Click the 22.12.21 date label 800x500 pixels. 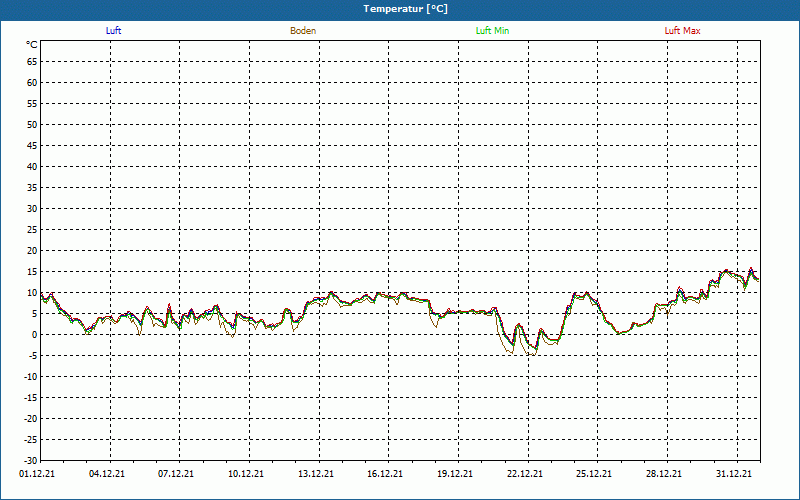point(525,473)
